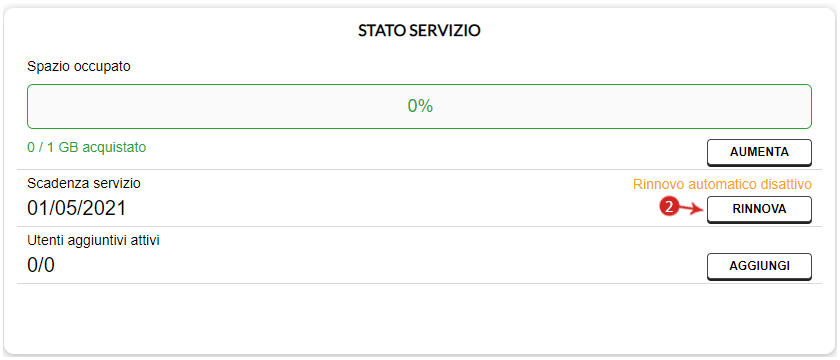The image size is (840, 360).
Task: Click the separator line below AUMENTA row
Action: coord(419,170)
